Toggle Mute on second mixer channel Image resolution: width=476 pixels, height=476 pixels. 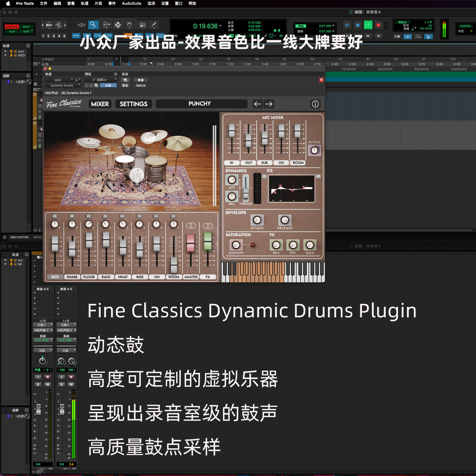71,384
